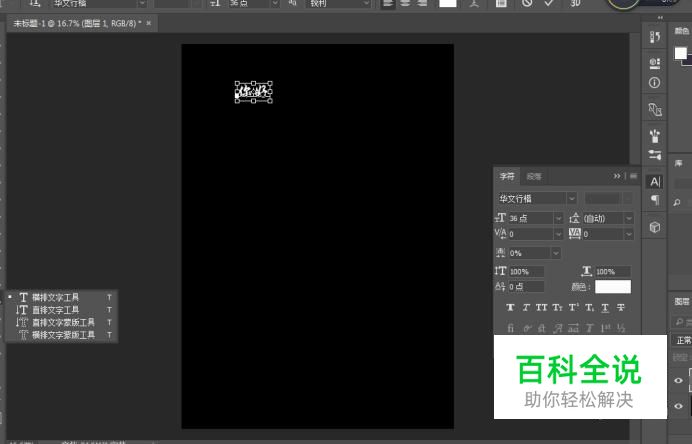
Task: Open the text color swatch in Character panel
Action: point(613,287)
